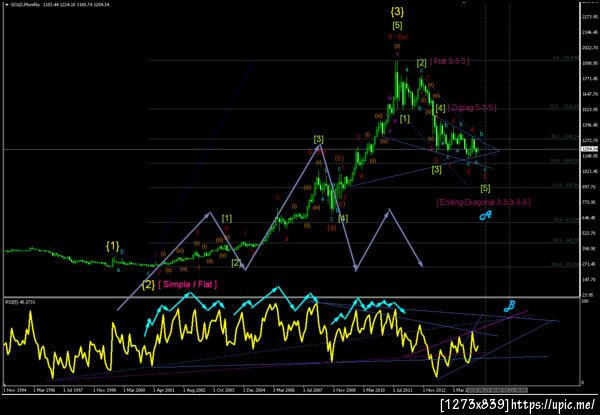Select the [2] label beside Flat 3-3-5
This screenshot has height=415, width=600.
tap(421, 63)
